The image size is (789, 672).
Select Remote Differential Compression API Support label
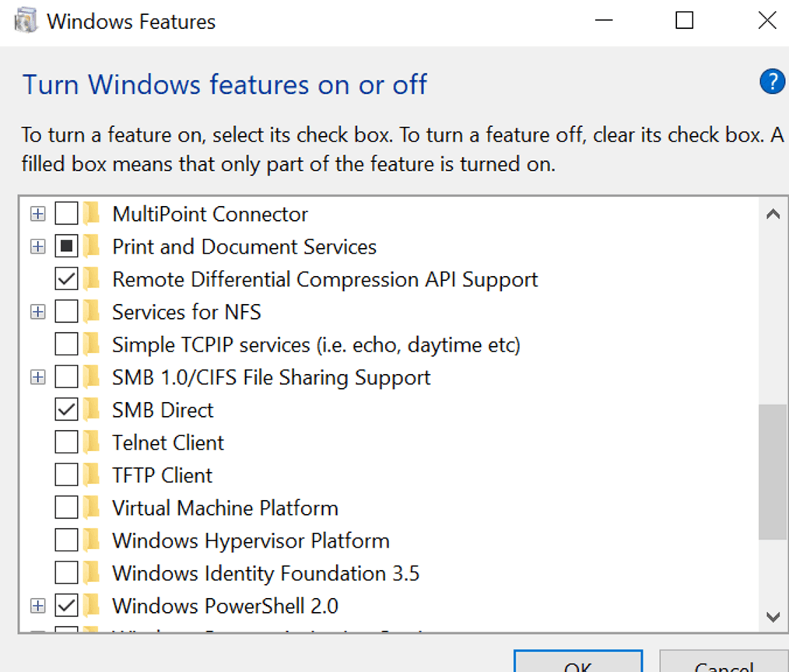(325, 280)
